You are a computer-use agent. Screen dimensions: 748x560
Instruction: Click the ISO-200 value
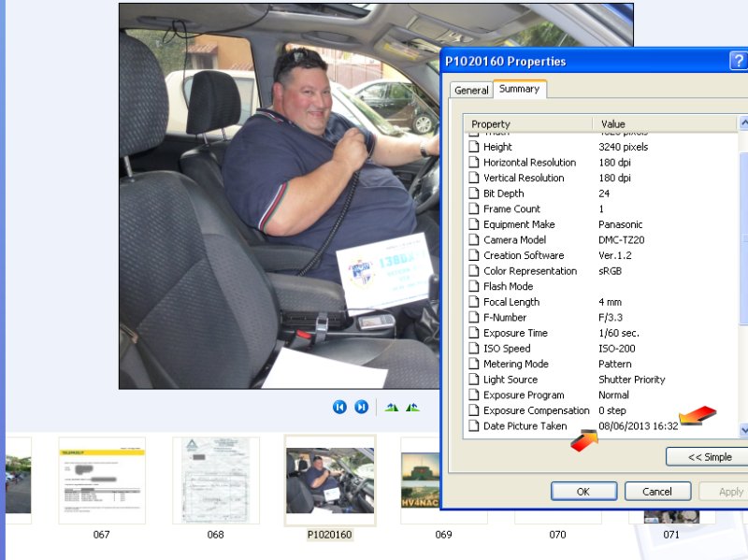click(617, 348)
